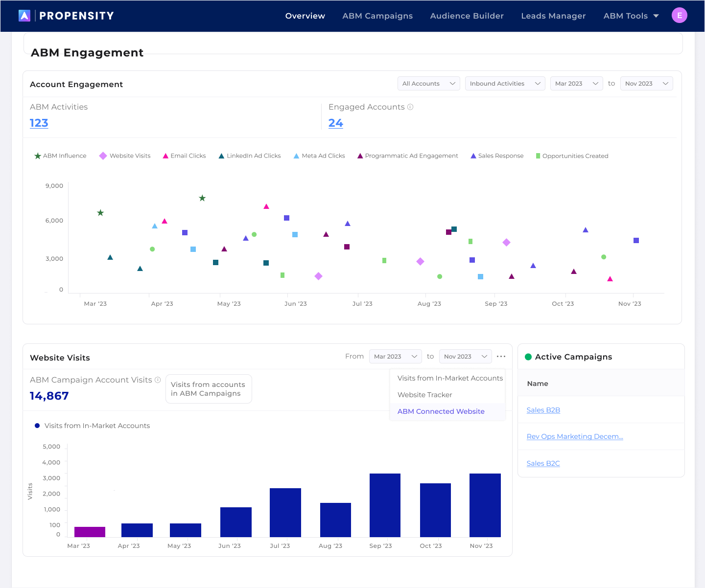Expand the ABM Tools menu
The width and height of the screenshot is (705, 588).
coord(631,16)
